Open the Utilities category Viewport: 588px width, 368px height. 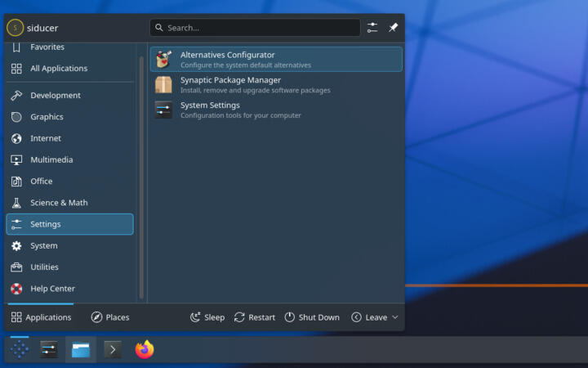pyautogui.click(x=69, y=267)
